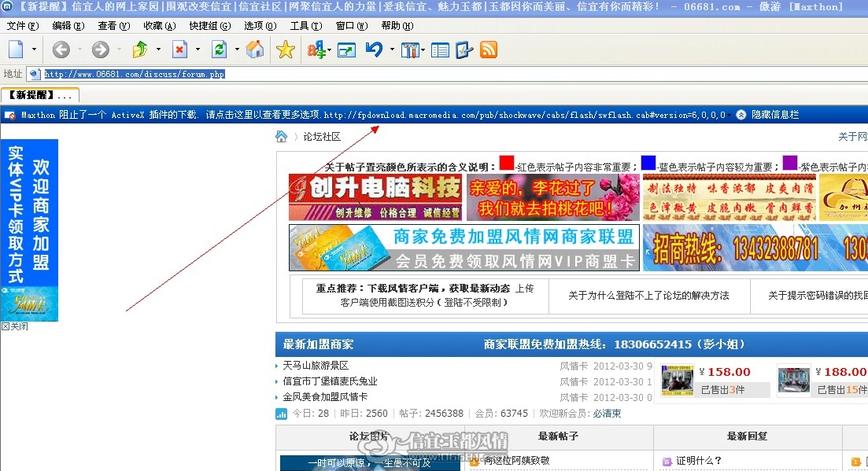Refresh the page with the green arrows icon
Screen dimensions: 868x471
(x=220, y=50)
